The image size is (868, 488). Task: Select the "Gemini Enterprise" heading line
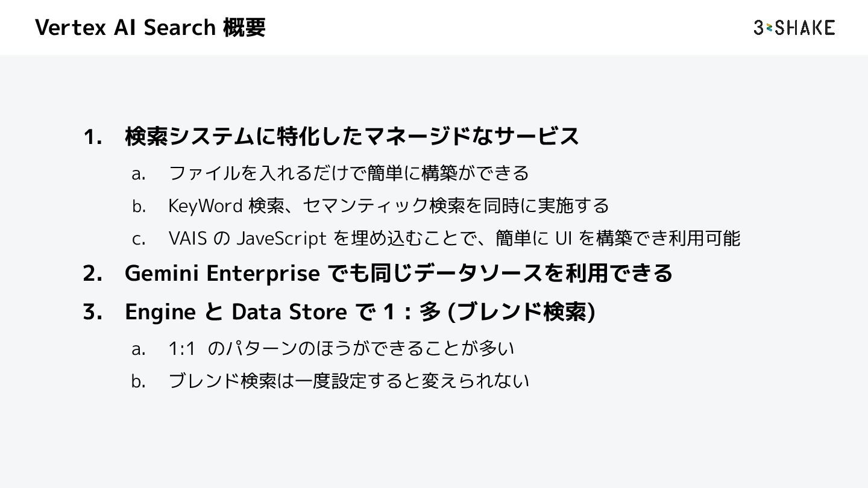pos(398,273)
